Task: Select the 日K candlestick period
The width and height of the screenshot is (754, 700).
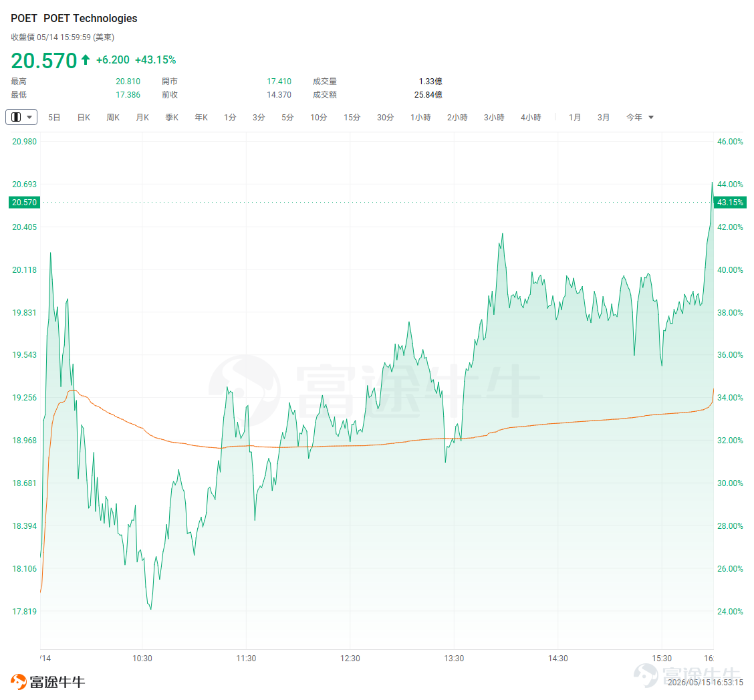Action: pyautogui.click(x=84, y=118)
